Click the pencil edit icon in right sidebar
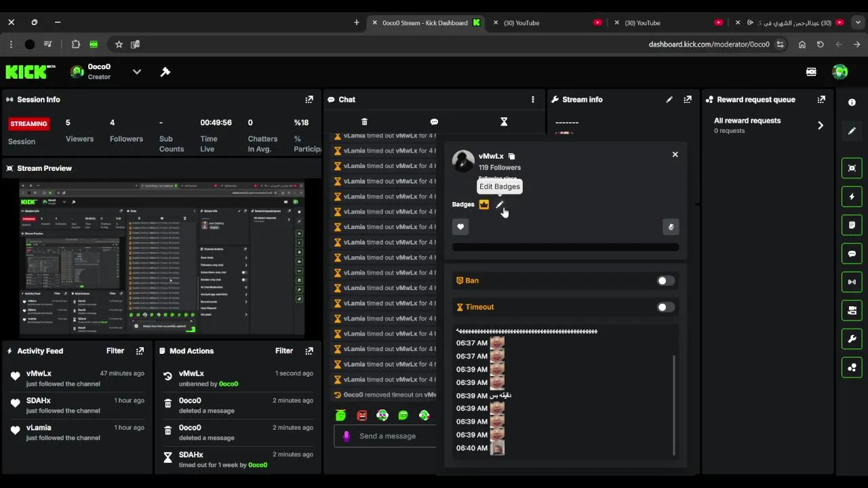Image resolution: width=868 pixels, height=488 pixels. [852, 131]
